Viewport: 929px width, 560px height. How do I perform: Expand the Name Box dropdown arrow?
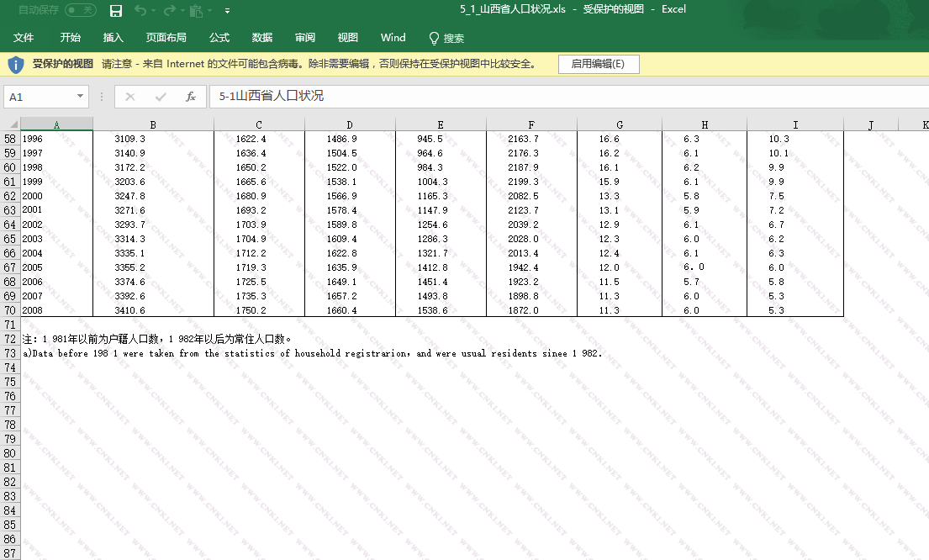pyautogui.click(x=80, y=97)
